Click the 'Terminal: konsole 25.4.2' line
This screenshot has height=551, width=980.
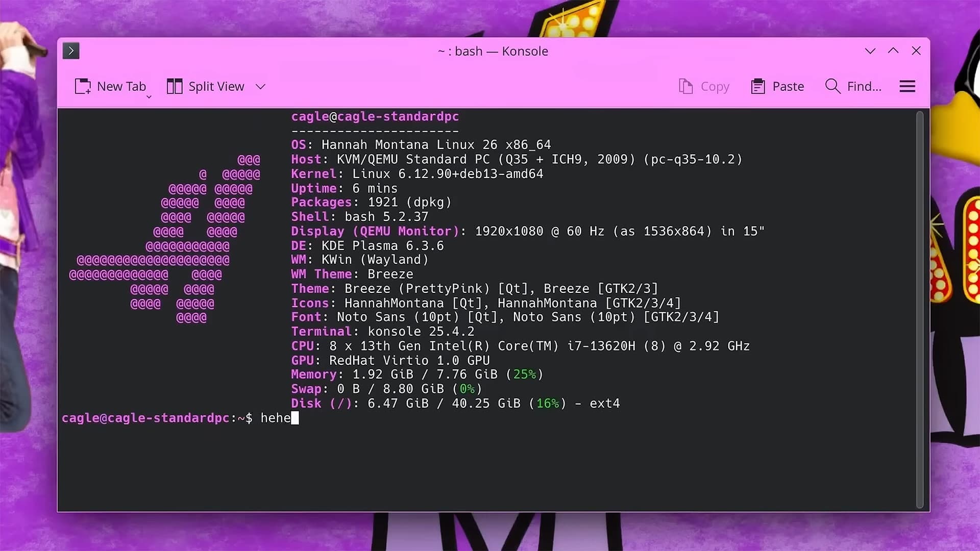click(x=383, y=331)
